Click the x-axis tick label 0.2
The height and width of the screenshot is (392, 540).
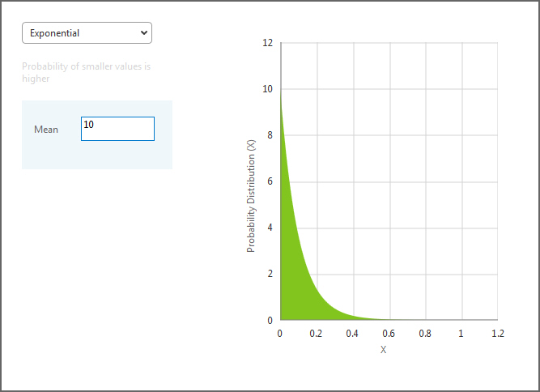coord(316,334)
